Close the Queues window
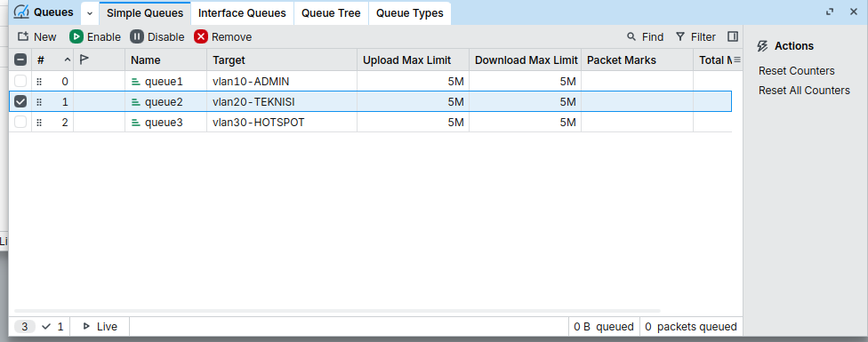 (x=854, y=12)
